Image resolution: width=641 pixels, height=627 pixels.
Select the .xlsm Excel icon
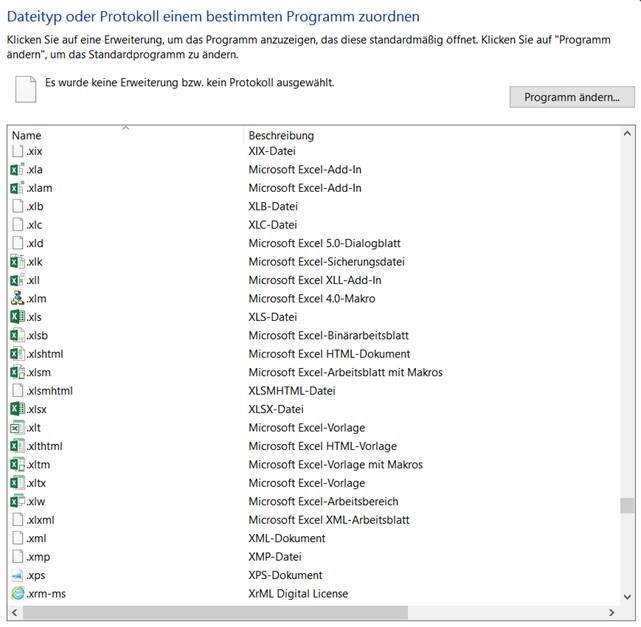[x=17, y=372]
